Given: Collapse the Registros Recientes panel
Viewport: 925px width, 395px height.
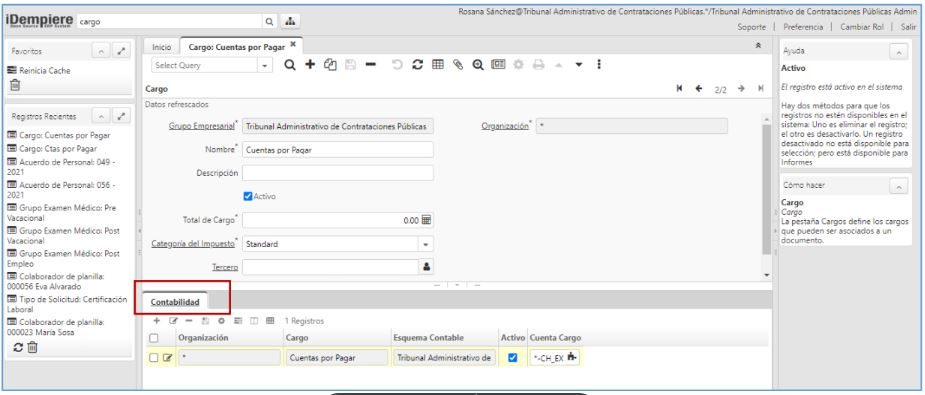Looking at the screenshot, I should (x=101, y=116).
